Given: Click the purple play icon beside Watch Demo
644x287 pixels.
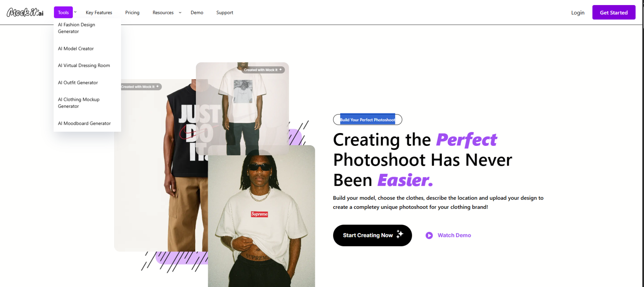Looking at the screenshot, I should [x=429, y=235].
